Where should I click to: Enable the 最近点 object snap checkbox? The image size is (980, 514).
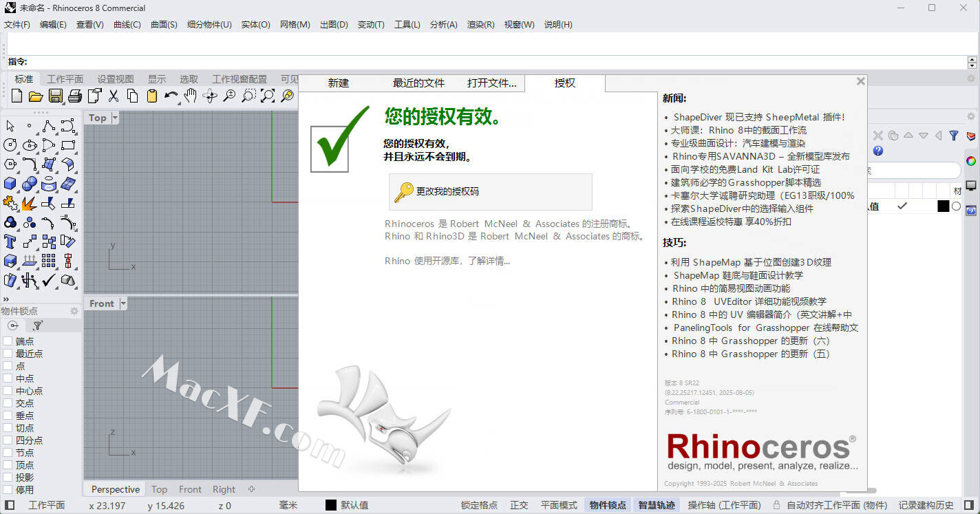[x=8, y=354]
